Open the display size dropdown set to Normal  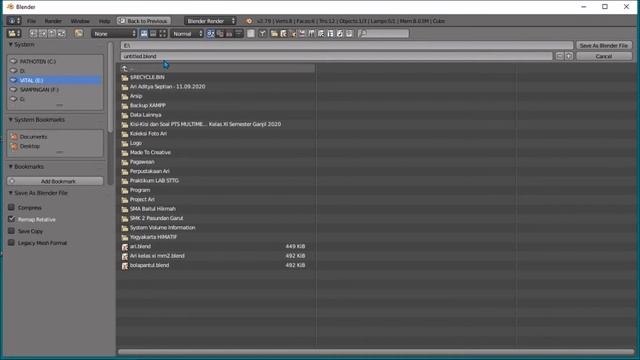pyautogui.click(x=187, y=33)
